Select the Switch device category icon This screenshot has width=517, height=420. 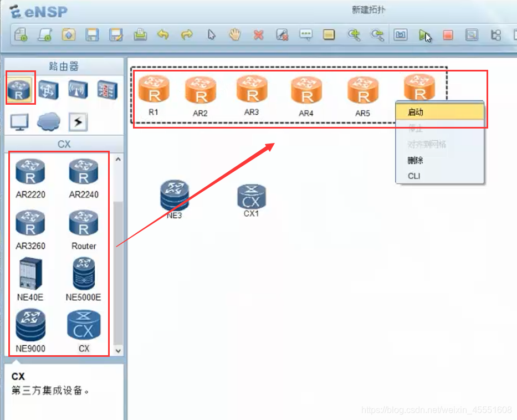click(49, 90)
